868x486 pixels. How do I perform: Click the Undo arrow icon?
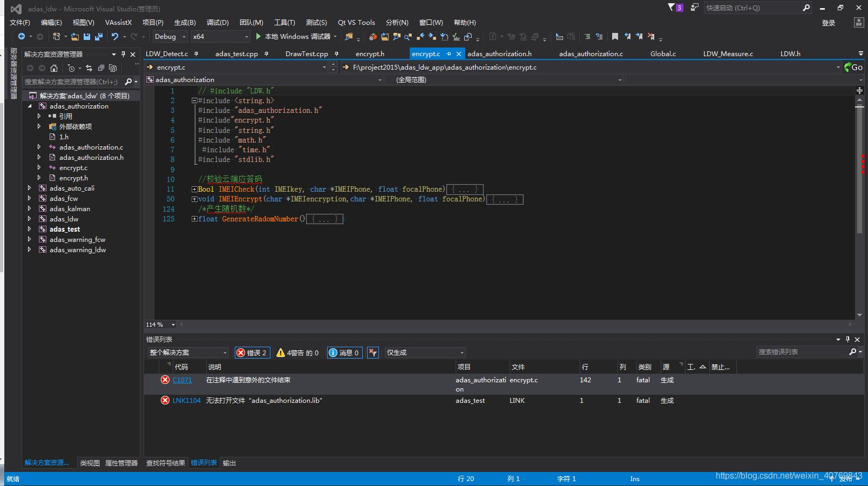pos(115,37)
